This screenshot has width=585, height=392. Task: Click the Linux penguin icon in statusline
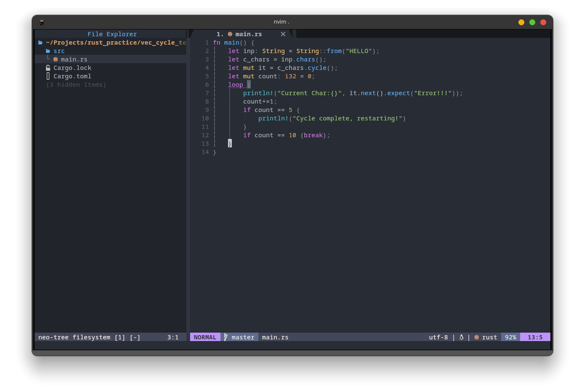coord(462,337)
